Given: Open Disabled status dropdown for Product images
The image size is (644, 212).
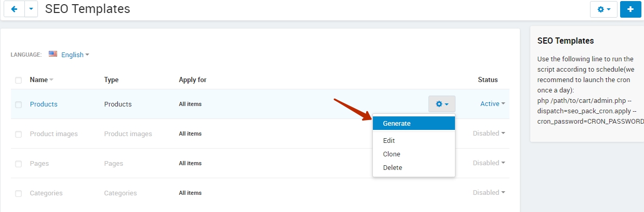Looking at the screenshot, I should click(x=489, y=134).
